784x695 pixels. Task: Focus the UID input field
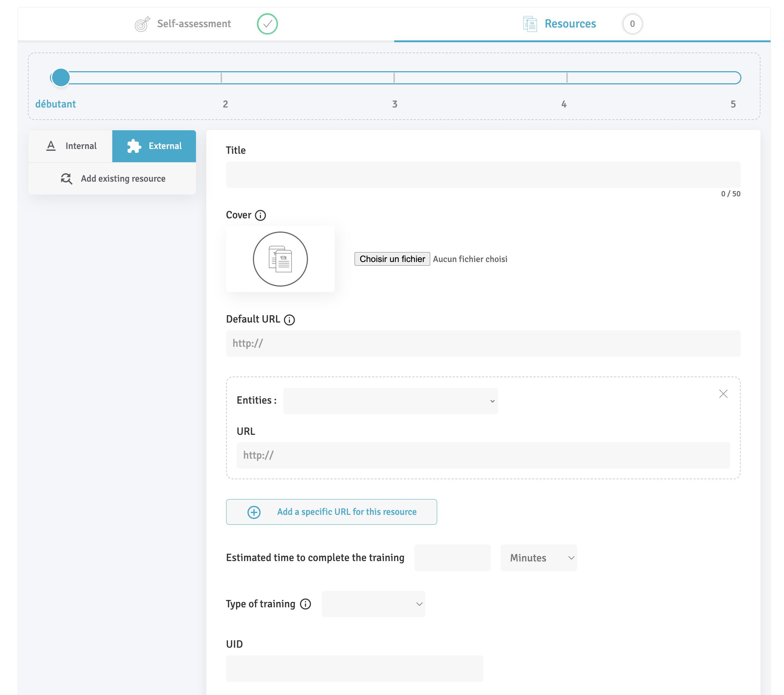coord(355,669)
